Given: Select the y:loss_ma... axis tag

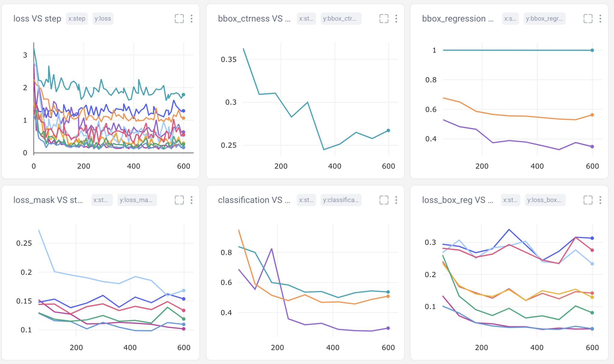Looking at the screenshot, I should pos(137,200).
